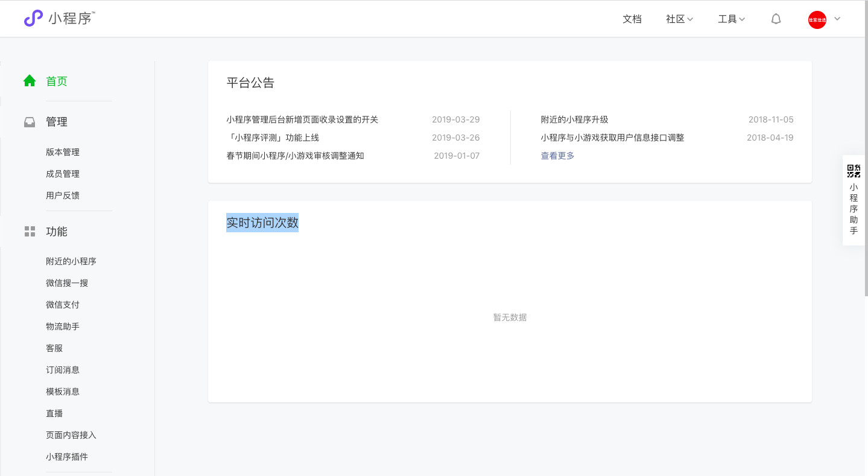The image size is (868, 476).
Task: Open 客服 in sidebar
Action: [54, 348]
